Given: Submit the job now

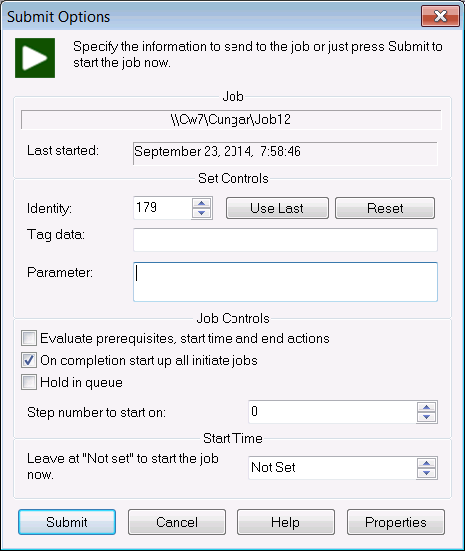Looking at the screenshot, I should pyautogui.click(x=67, y=522).
